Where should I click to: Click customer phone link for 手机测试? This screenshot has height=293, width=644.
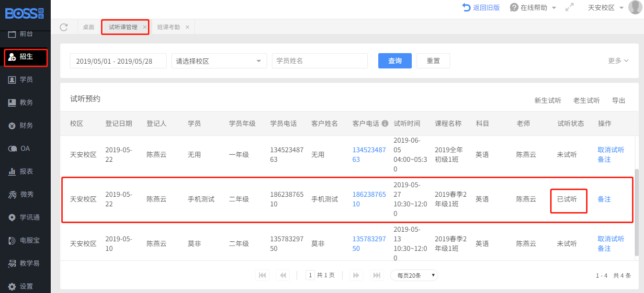coord(369,199)
